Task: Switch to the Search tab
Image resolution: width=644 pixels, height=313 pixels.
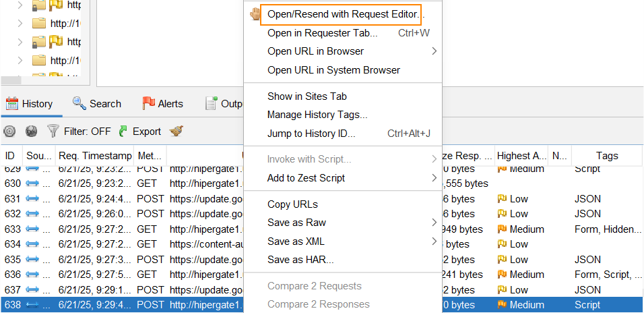Action: coord(97,104)
